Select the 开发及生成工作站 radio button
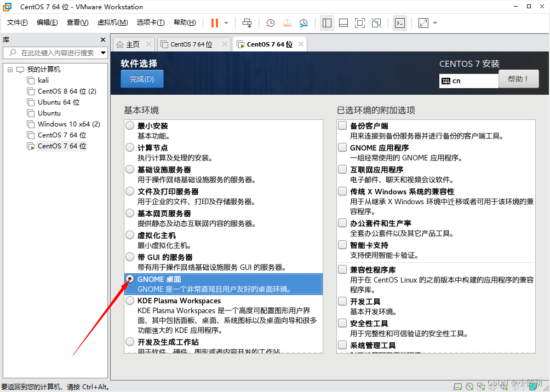 (x=130, y=341)
